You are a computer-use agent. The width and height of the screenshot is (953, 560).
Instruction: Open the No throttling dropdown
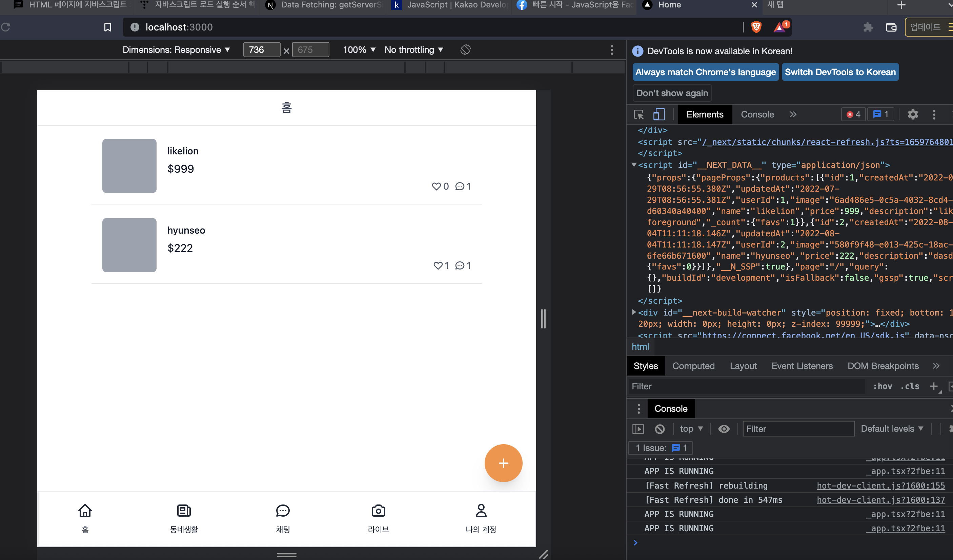(414, 50)
